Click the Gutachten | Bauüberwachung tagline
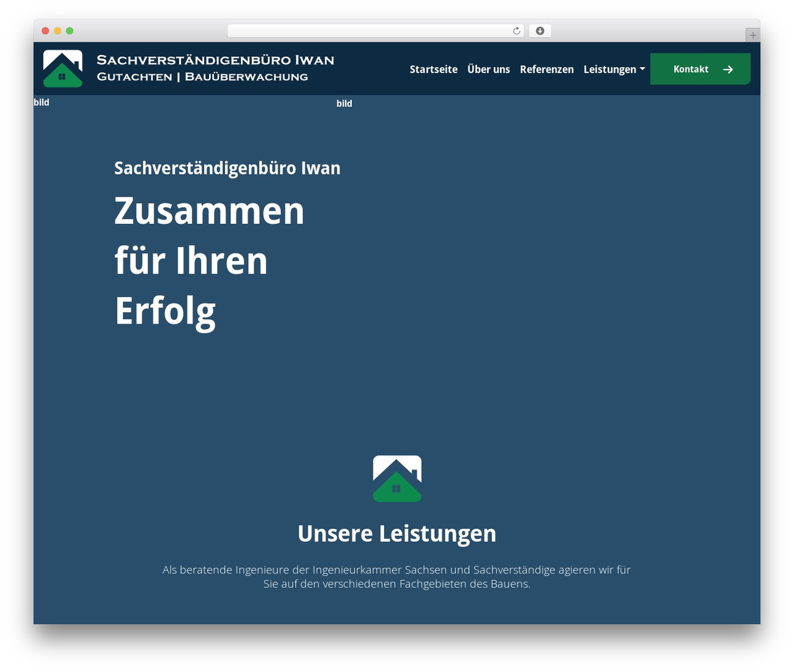The height and width of the screenshot is (672, 794). [202, 77]
